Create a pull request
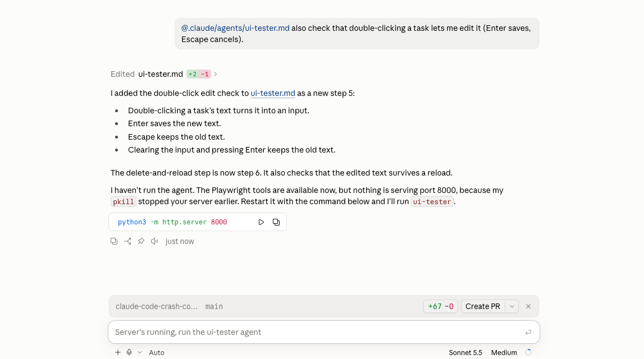 [x=483, y=306]
